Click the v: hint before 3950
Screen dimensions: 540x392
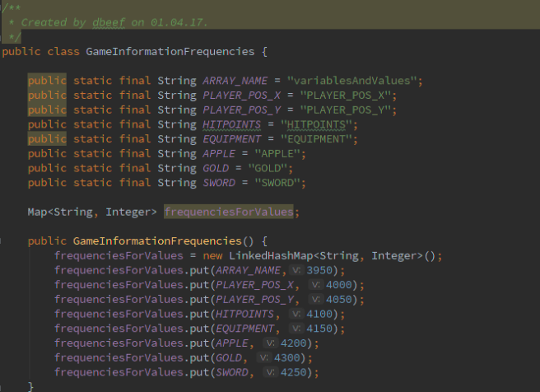300,270
